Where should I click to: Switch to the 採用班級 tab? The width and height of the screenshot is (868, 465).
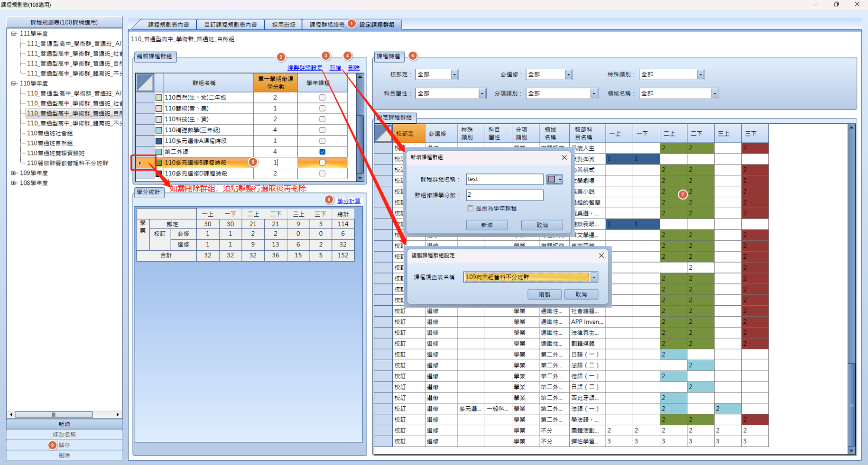point(284,25)
